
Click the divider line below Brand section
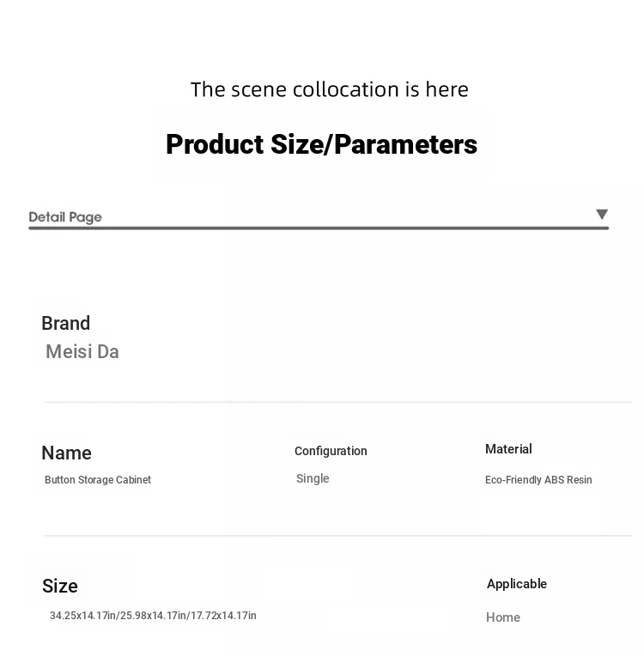[x=337, y=402]
